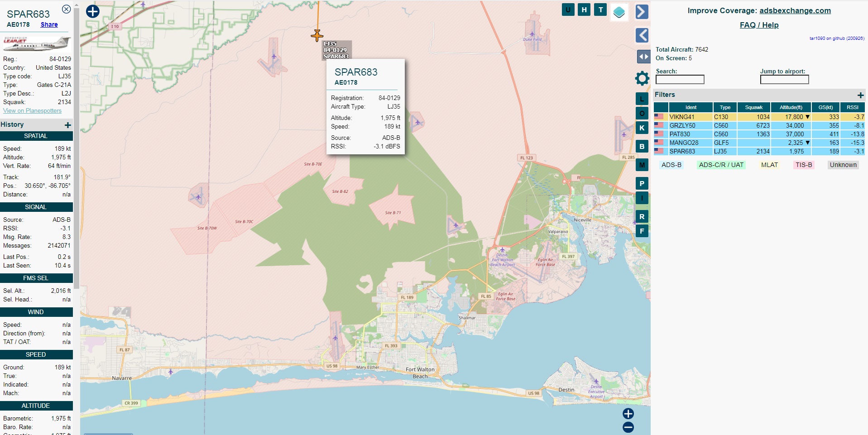Toggle the U map button
The image size is (868, 435).
(x=568, y=10)
